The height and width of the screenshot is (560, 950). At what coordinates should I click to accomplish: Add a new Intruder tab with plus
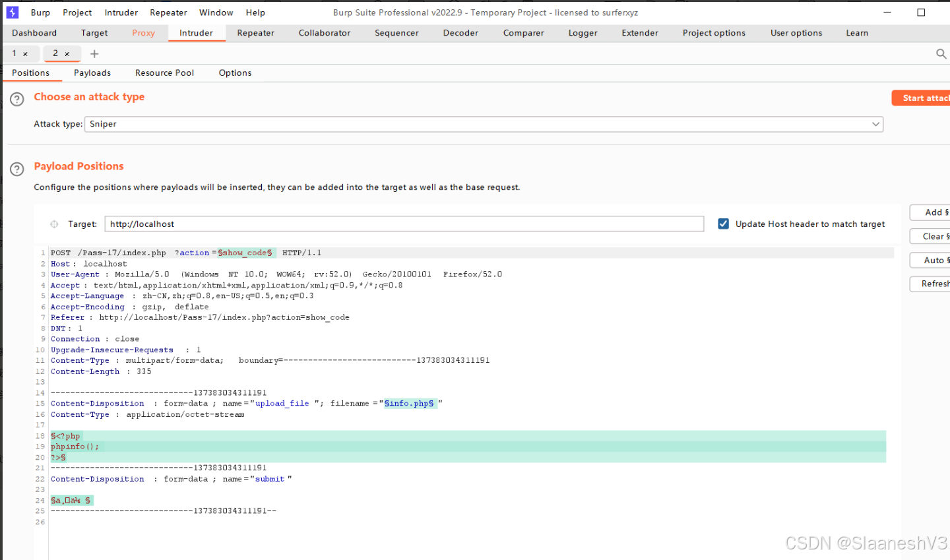(x=94, y=54)
